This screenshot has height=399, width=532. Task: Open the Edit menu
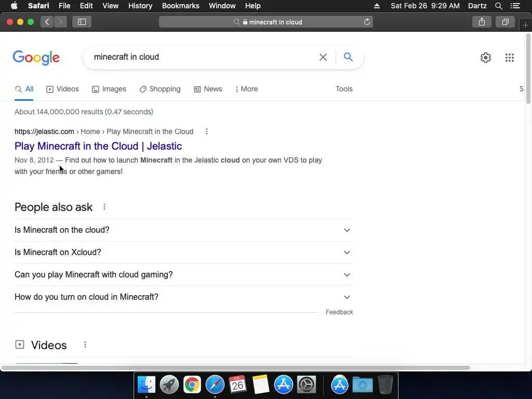coord(86,6)
